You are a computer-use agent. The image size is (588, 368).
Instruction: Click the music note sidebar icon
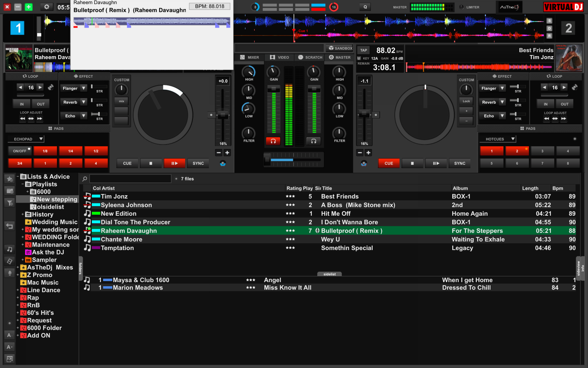(10, 249)
